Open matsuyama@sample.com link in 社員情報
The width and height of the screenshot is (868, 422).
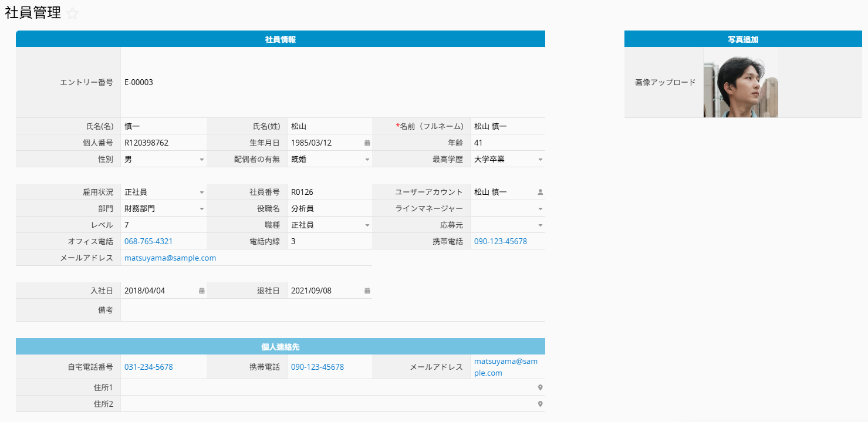click(170, 258)
